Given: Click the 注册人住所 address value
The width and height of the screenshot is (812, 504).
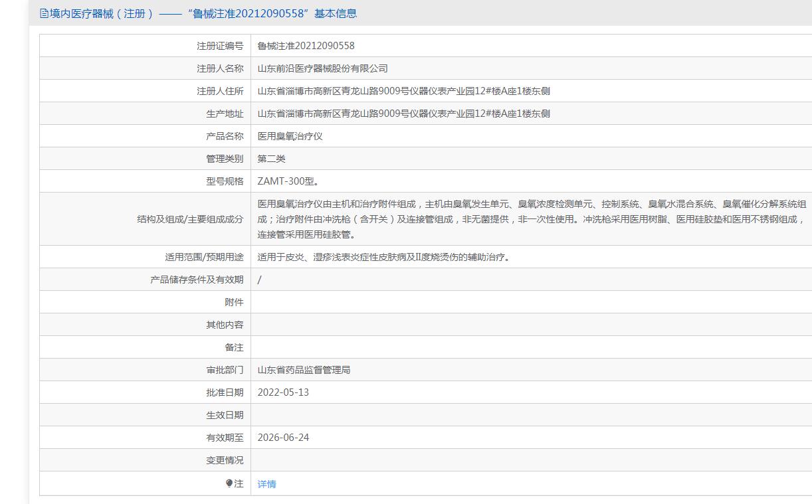Looking at the screenshot, I should pos(403,91).
